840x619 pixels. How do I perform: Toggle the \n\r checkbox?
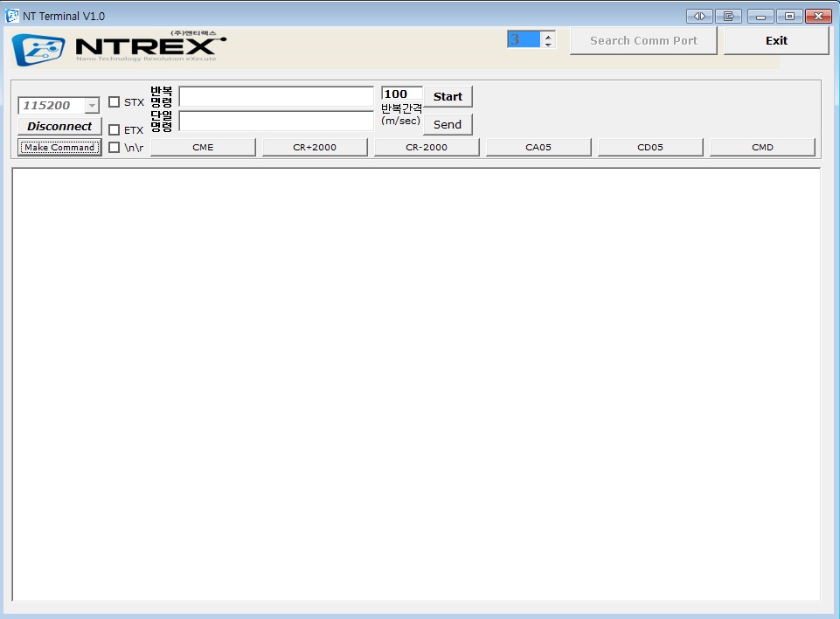[x=115, y=148]
